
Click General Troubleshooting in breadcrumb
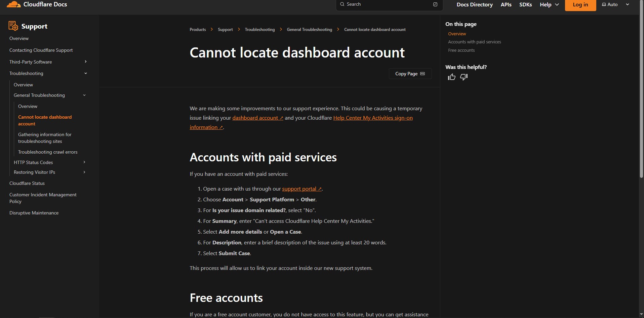(310, 30)
